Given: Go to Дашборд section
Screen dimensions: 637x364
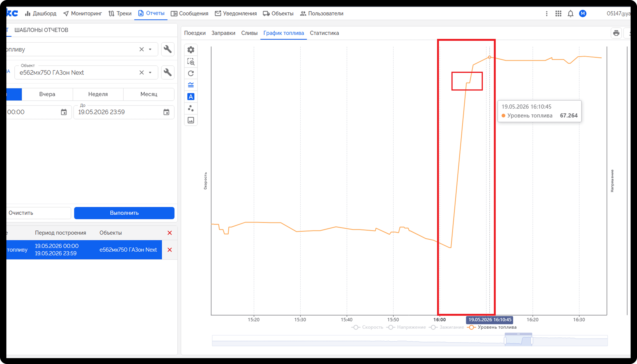Looking at the screenshot, I should point(41,14).
